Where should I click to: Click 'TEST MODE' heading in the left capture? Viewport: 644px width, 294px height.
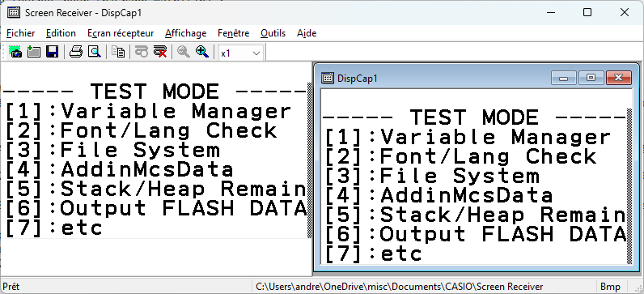(x=155, y=92)
